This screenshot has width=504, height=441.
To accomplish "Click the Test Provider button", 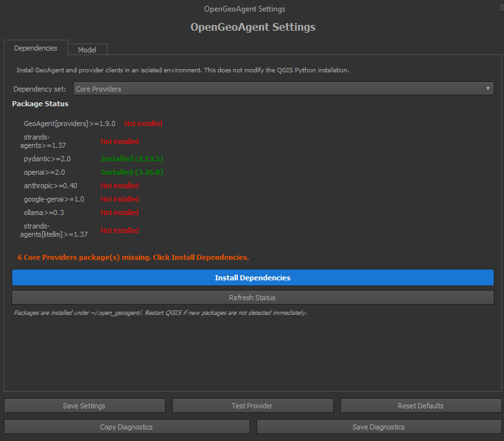I will click(x=253, y=406).
